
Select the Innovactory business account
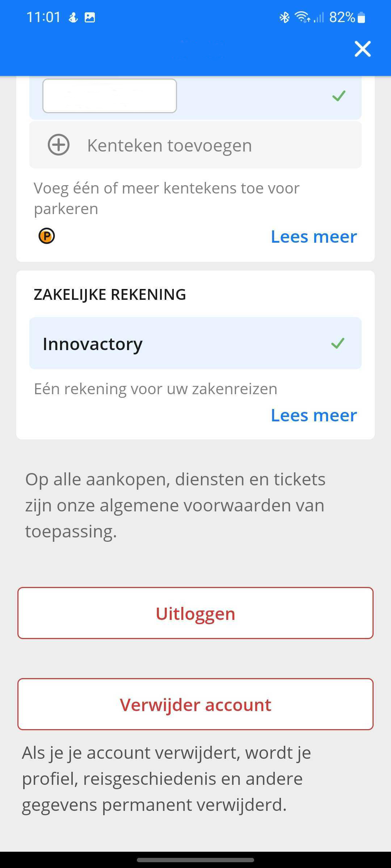[195, 343]
